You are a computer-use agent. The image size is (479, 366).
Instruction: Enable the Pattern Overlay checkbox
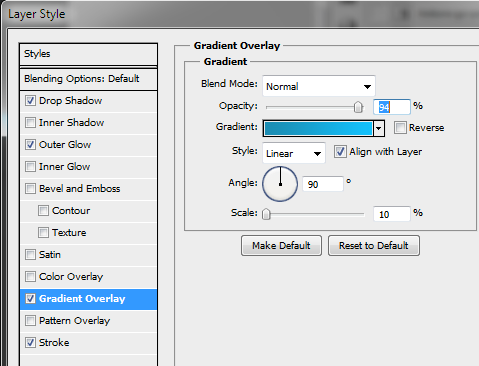point(30,320)
